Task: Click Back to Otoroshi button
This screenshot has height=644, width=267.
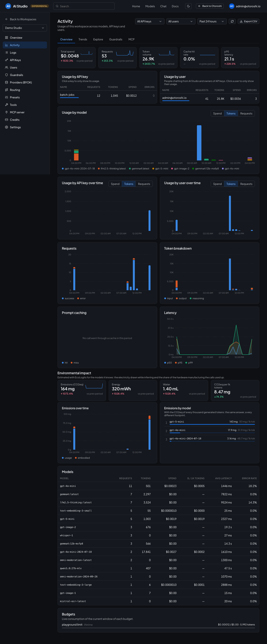Action: pos(210,6)
